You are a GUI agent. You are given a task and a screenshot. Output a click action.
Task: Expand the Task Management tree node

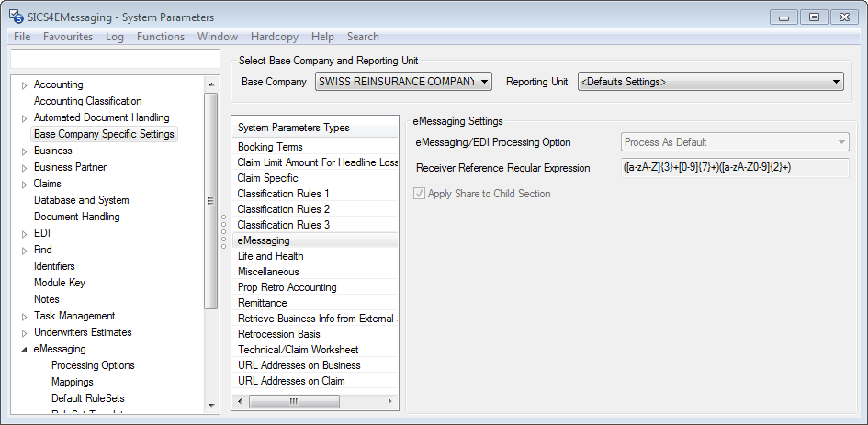point(24,317)
